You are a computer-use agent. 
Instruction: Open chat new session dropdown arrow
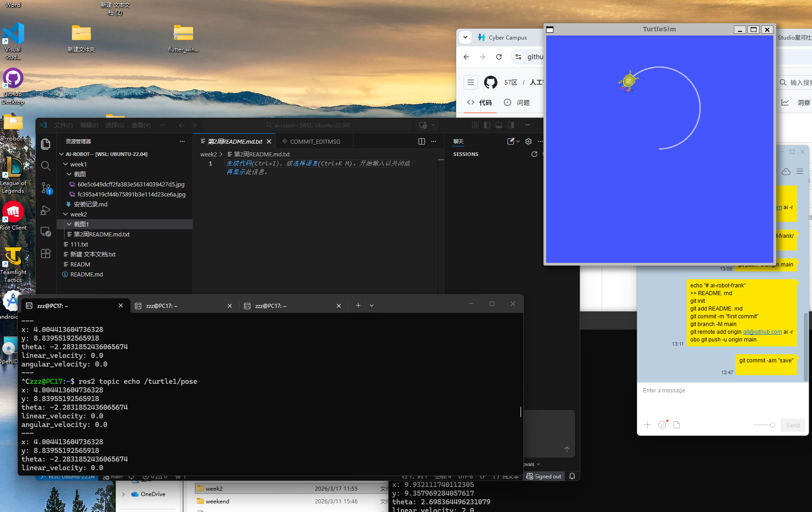tap(518, 141)
